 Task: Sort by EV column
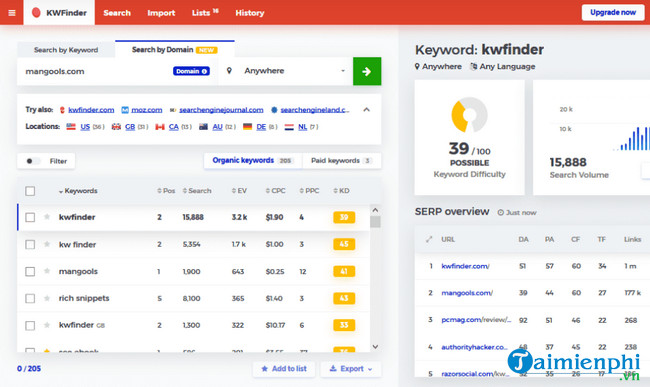point(239,191)
